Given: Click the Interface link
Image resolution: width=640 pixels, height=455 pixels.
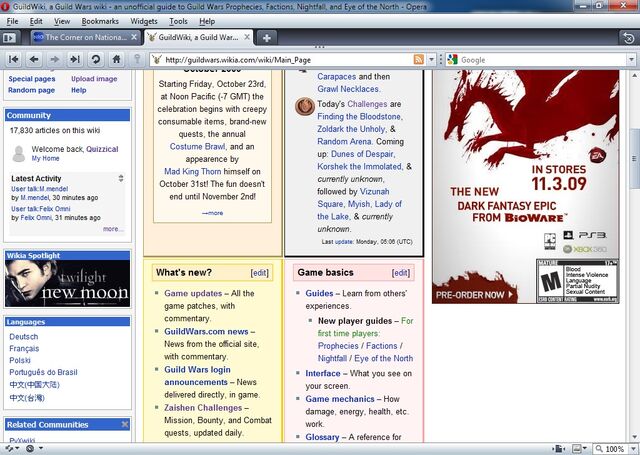Looking at the screenshot, I should coord(323,373).
